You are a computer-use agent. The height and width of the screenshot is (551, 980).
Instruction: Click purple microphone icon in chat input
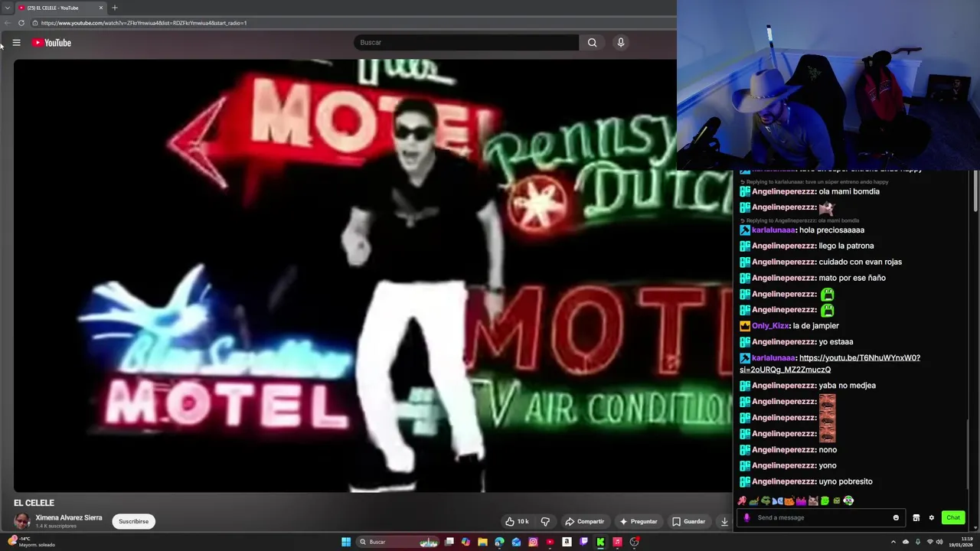[x=746, y=517]
